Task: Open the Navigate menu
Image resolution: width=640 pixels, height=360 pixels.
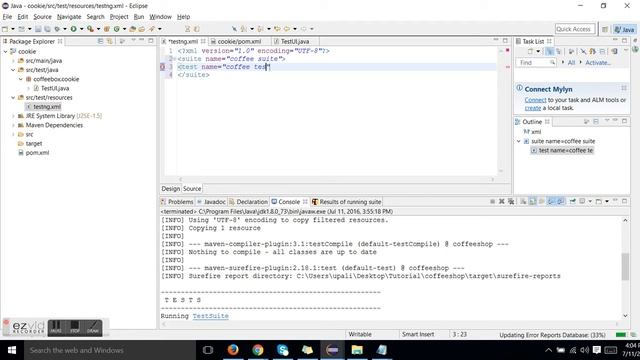Action: [69, 17]
